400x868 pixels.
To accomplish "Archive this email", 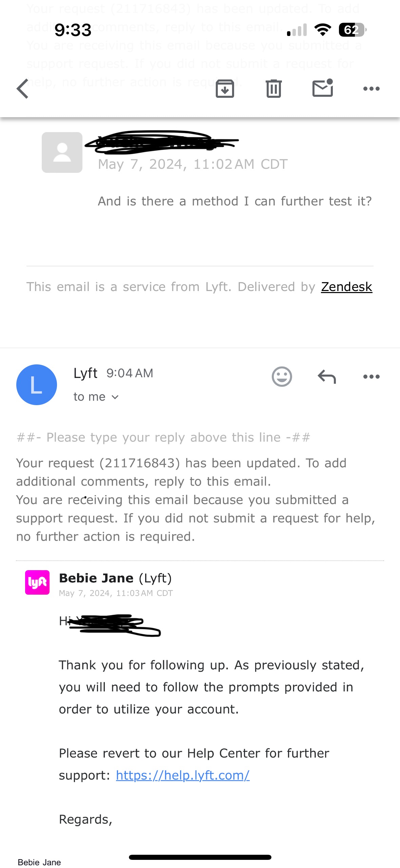I will (225, 88).
